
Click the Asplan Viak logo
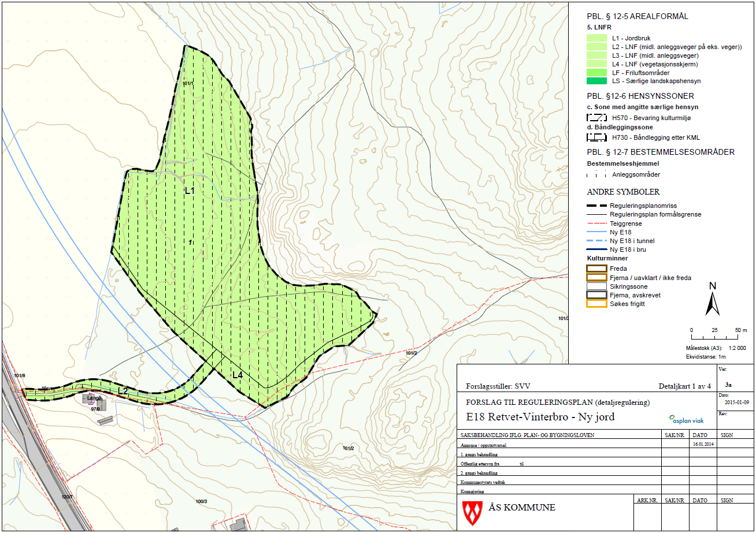point(685,419)
